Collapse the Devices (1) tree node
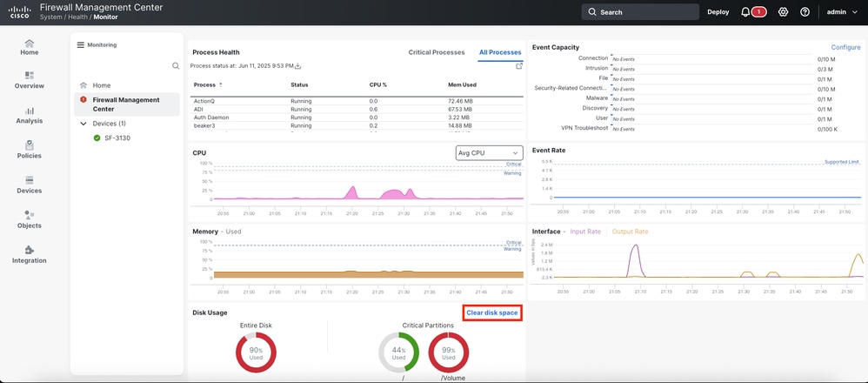 click(x=83, y=124)
